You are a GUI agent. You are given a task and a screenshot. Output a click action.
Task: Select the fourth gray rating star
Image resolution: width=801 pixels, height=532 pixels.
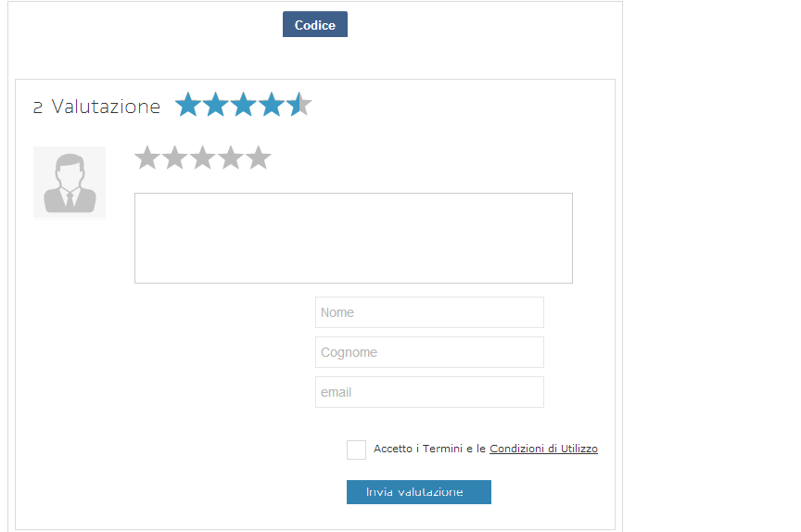(231, 158)
